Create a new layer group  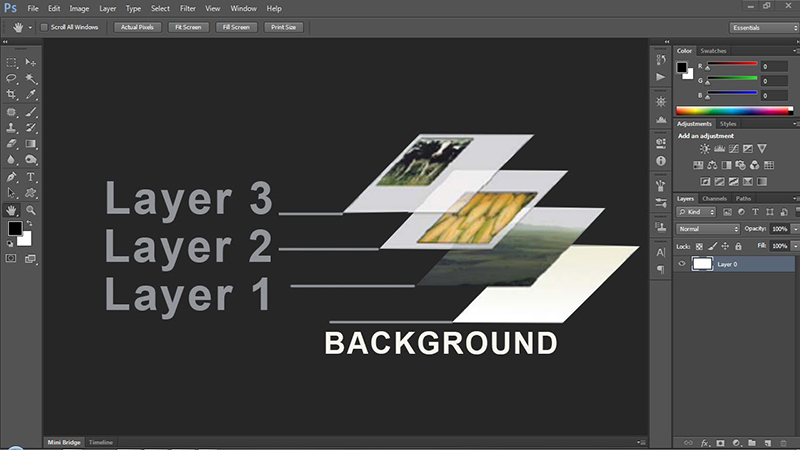(x=752, y=443)
